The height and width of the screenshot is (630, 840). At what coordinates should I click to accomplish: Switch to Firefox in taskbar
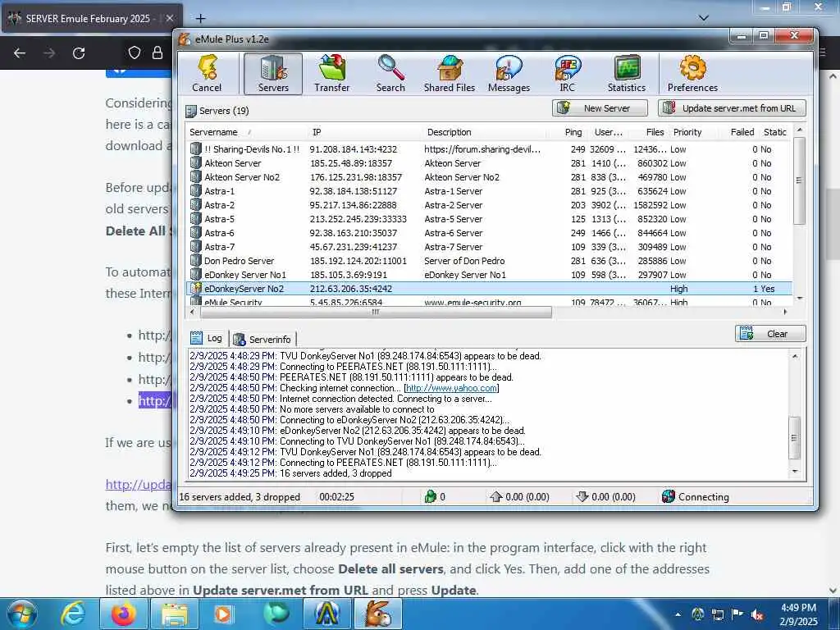pyautogui.click(x=124, y=614)
